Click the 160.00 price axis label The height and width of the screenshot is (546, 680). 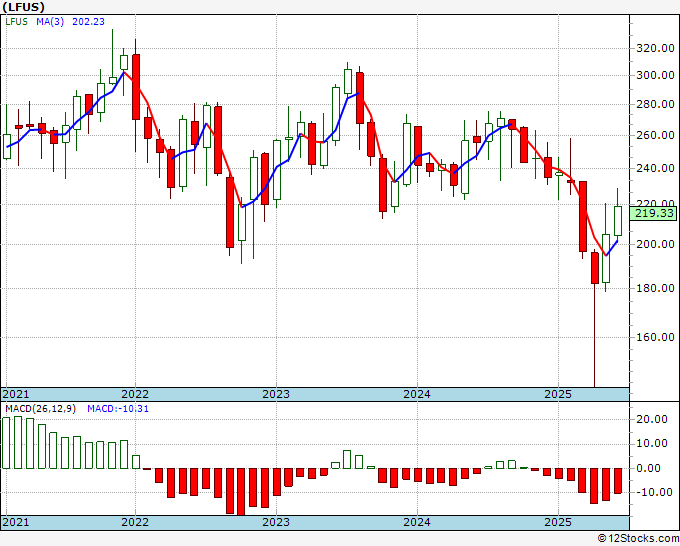tap(655, 337)
